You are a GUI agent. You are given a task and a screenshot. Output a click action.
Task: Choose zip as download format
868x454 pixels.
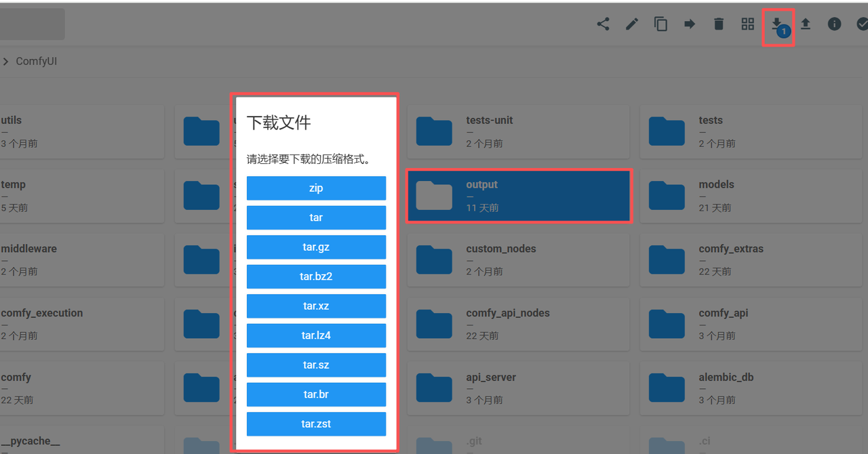[x=316, y=188]
